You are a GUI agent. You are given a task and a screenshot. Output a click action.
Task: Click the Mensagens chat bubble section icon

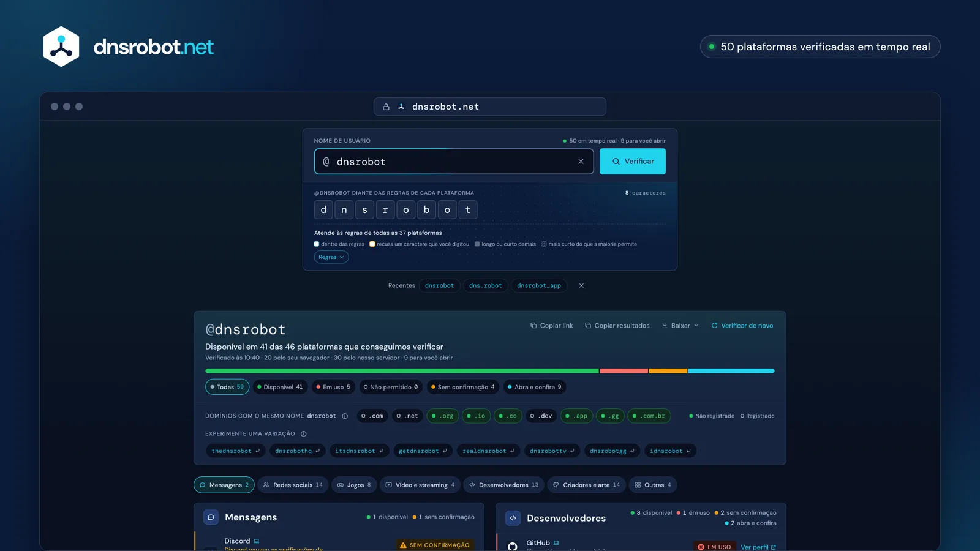[211, 517]
